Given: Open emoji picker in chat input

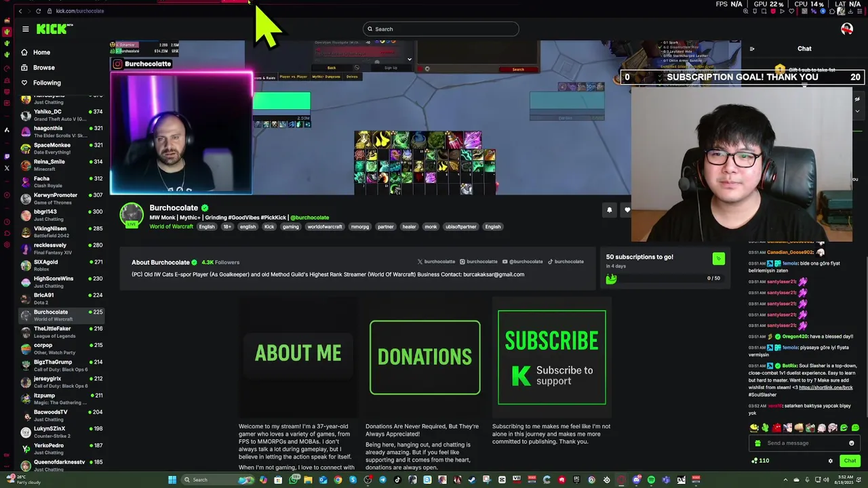Looking at the screenshot, I should tap(852, 443).
